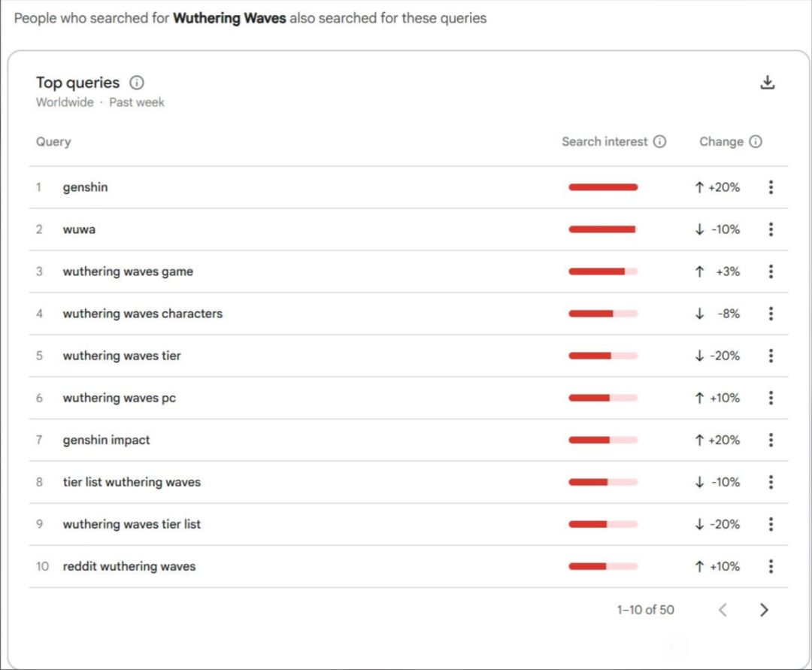The height and width of the screenshot is (670, 812).
Task: Open more options for genshin row
Action: click(771, 187)
